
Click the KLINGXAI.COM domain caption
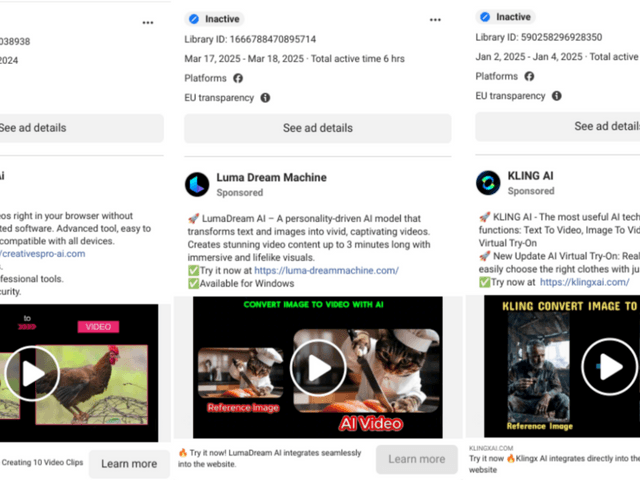click(491, 448)
